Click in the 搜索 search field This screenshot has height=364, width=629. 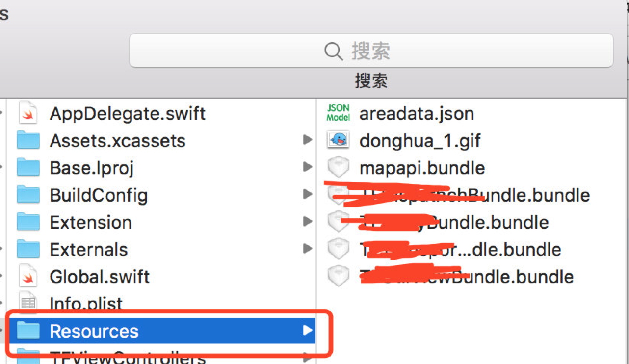[442, 51]
